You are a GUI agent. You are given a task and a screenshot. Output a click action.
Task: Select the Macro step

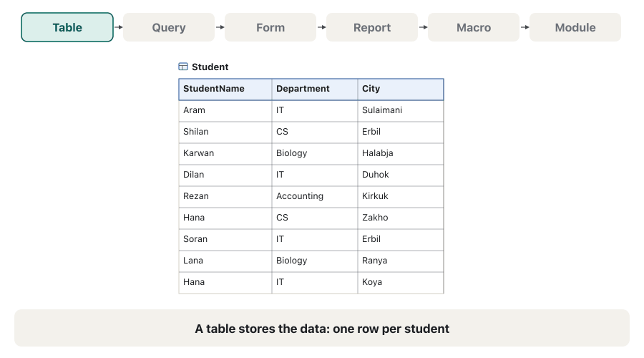click(x=474, y=27)
